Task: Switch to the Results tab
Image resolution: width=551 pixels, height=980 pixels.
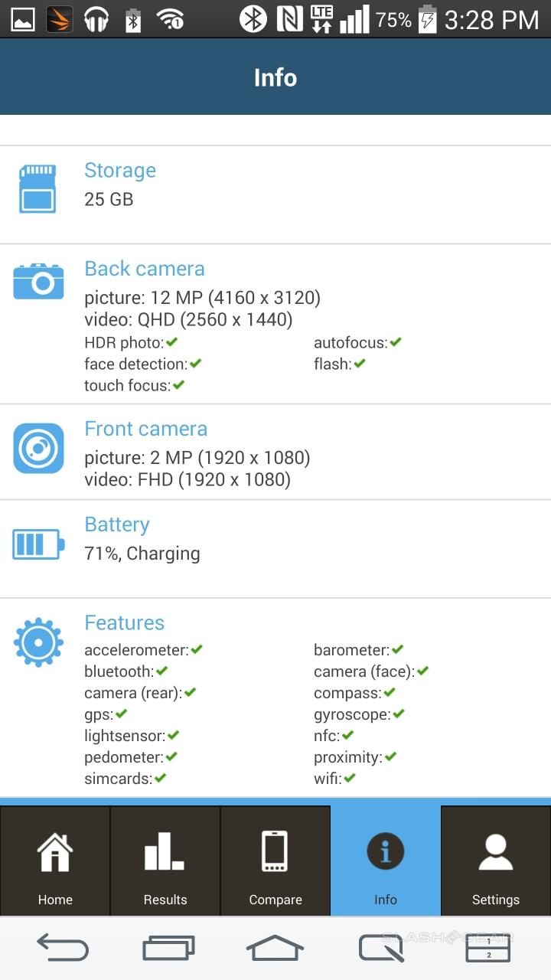Action: [x=165, y=861]
